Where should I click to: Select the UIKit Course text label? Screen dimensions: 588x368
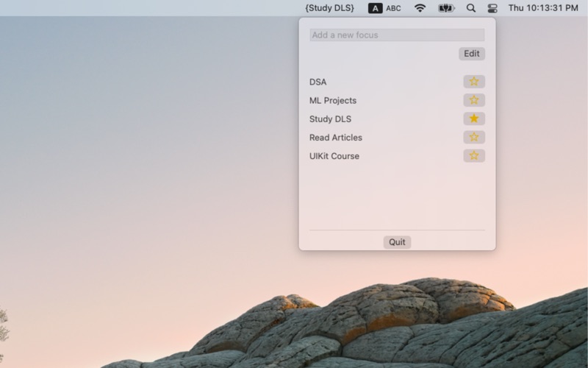coord(334,156)
